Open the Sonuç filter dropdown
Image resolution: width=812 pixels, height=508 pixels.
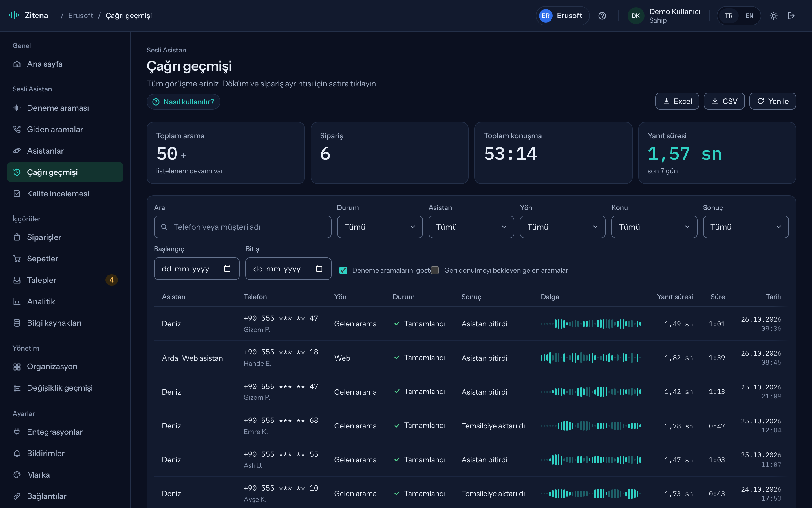click(745, 227)
